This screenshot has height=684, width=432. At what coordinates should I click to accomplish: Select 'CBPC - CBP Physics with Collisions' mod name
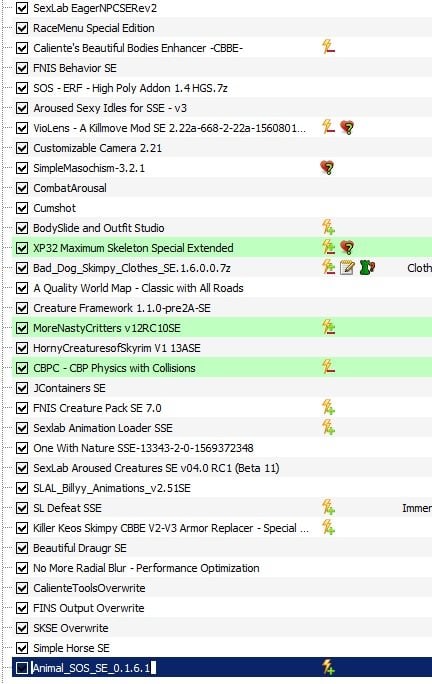(114, 368)
